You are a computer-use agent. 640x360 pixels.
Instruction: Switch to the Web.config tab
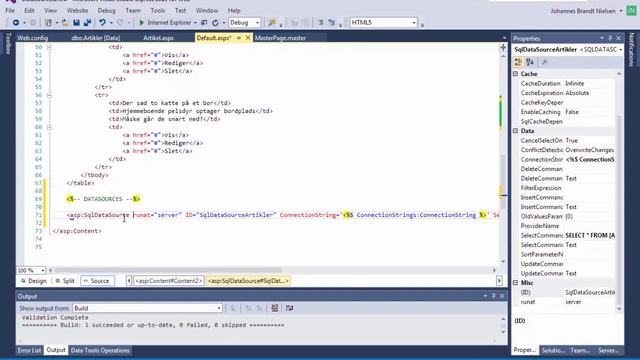pos(33,38)
